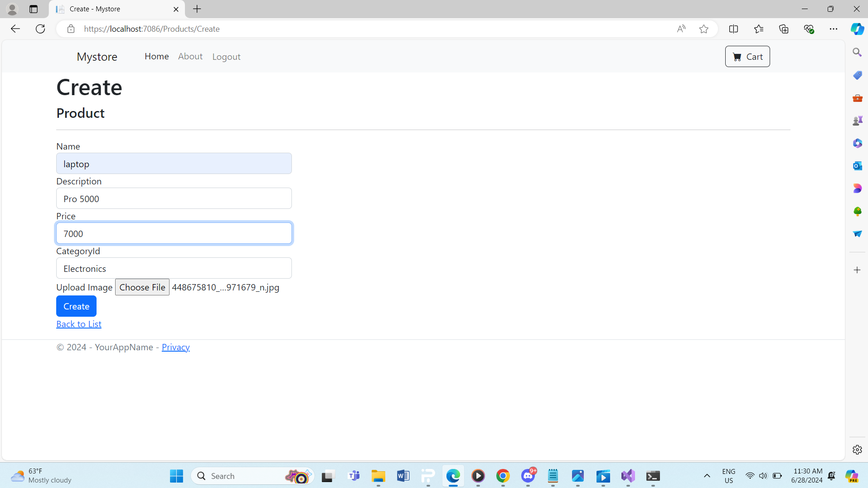
Task: Open Terminal from taskbar
Action: 653,476
